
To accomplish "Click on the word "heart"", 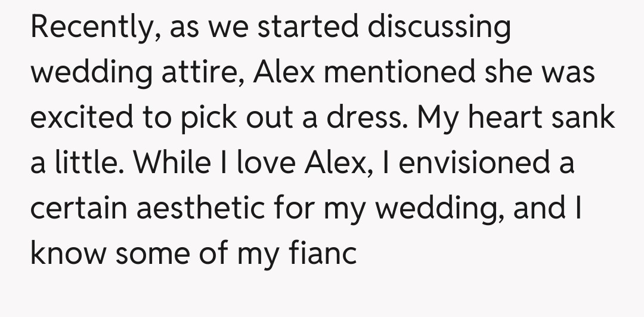I will coord(506,118).
